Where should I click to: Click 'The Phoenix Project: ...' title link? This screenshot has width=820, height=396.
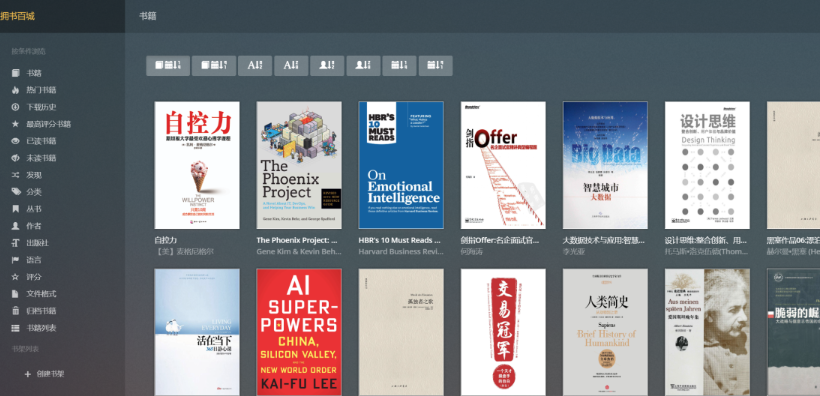(x=297, y=240)
